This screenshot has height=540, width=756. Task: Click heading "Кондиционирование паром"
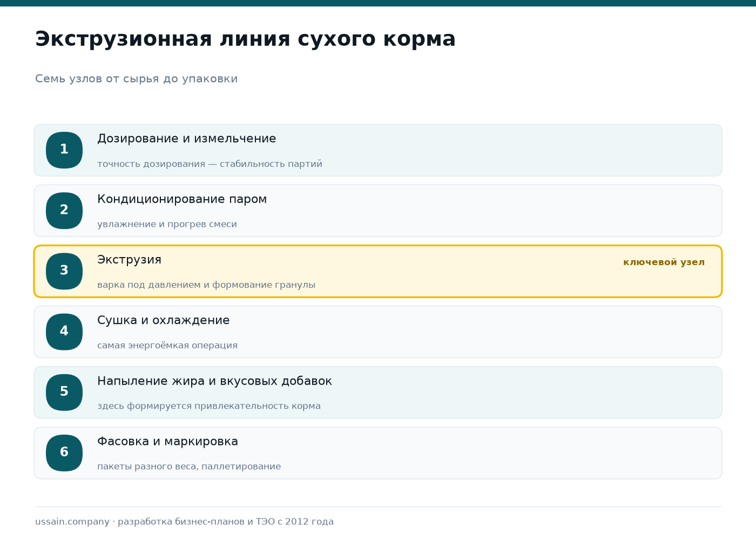pyautogui.click(x=182, y=199)
